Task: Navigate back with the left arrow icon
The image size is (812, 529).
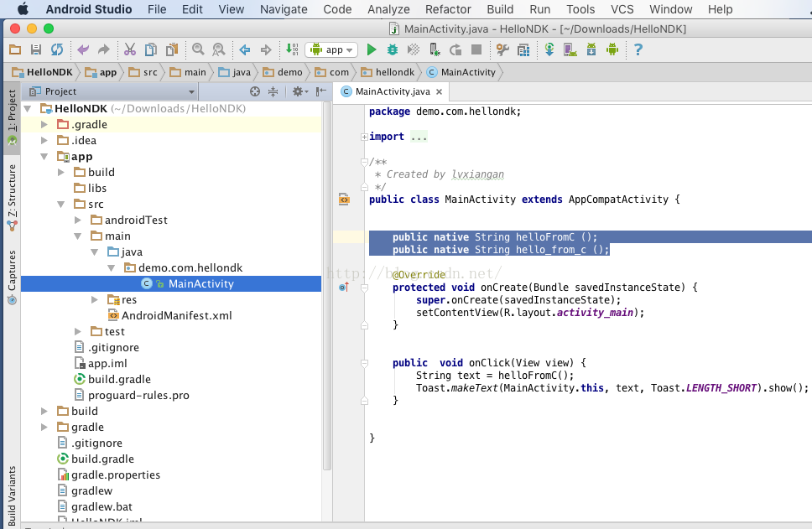Action: [245, 49]
